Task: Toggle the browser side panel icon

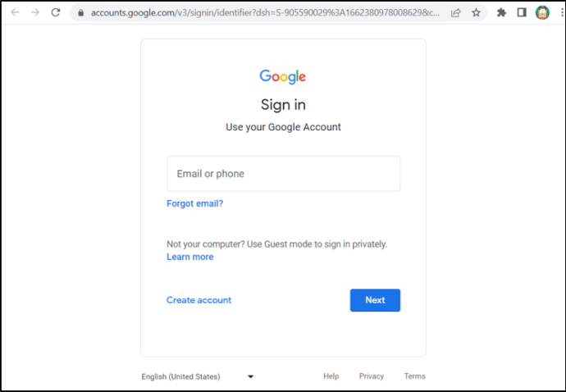Action: [x=522, y=12]
